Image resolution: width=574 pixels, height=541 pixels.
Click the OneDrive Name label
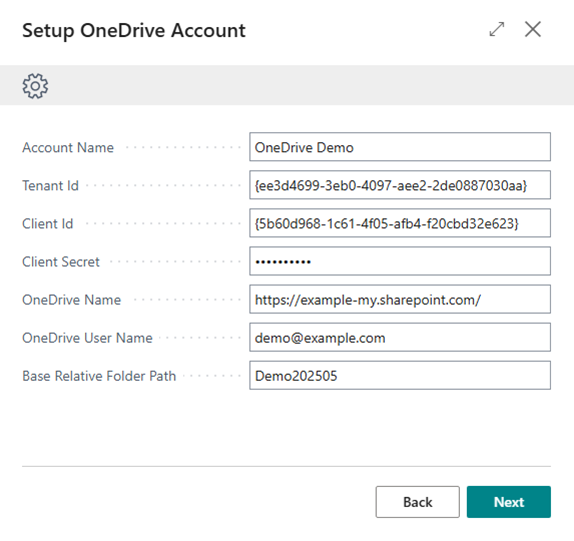[x=71, y=300]
